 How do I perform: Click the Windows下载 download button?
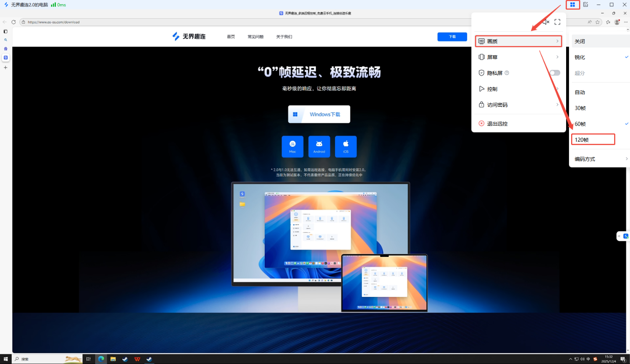(x=319, y=114)
